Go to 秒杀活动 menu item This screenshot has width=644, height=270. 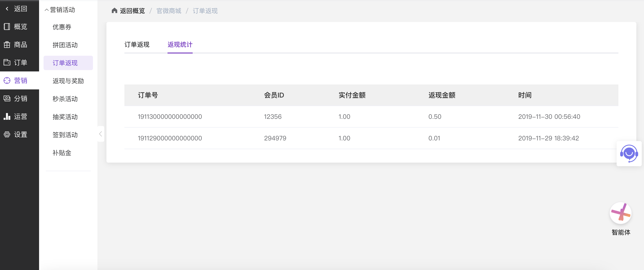pos(65,99)
